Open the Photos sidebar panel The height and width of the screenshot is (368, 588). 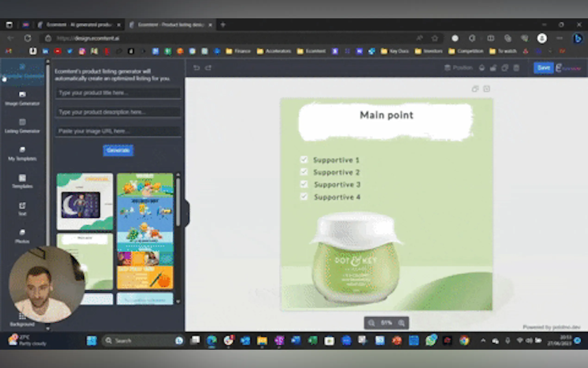(22, 236)
